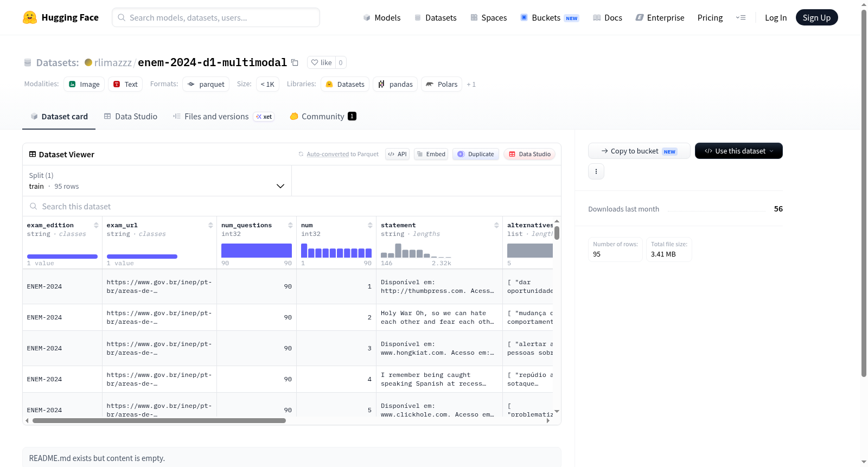868x467 pixels.
Task: Switch to the Data Studio tab
Action: 131,117
